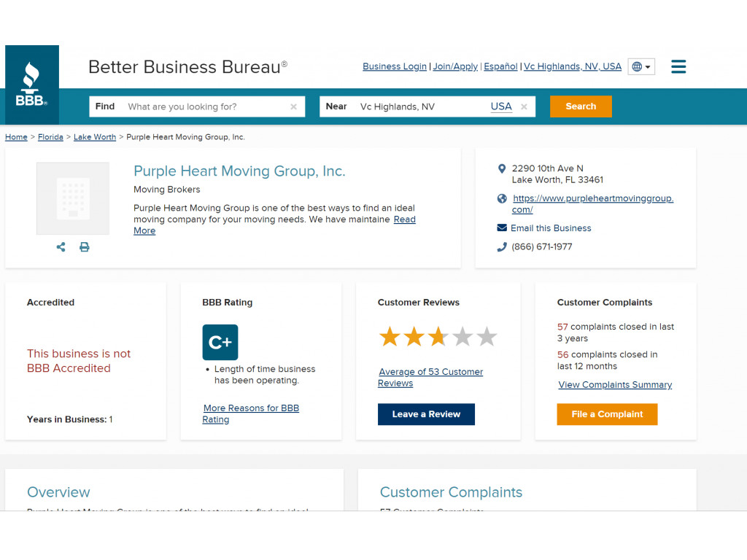Change country via USA selector
This screenshot has width=747, height=560.
(501, 106)
